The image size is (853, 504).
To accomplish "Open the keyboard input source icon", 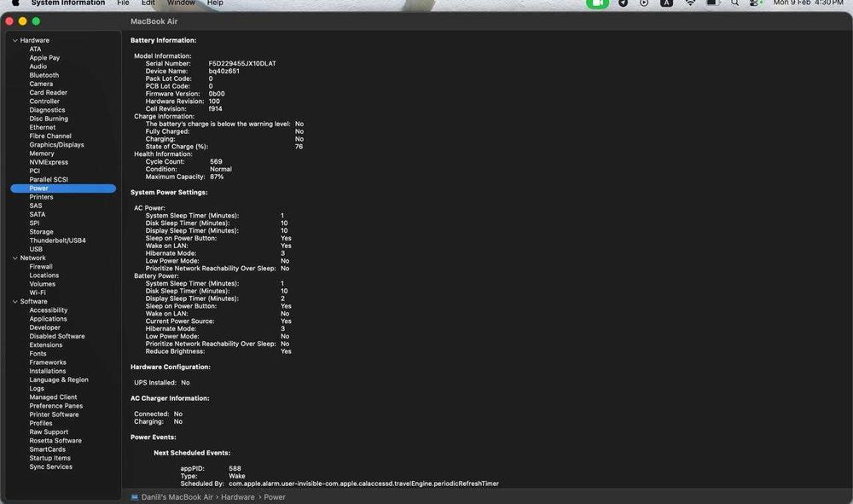I will click(666, 3).
